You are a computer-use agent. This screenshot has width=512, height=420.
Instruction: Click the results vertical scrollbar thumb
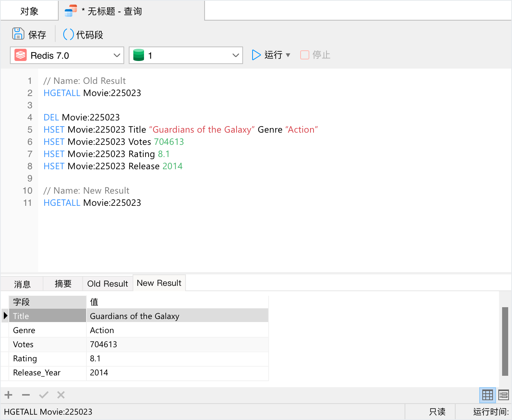coord(505,341)
